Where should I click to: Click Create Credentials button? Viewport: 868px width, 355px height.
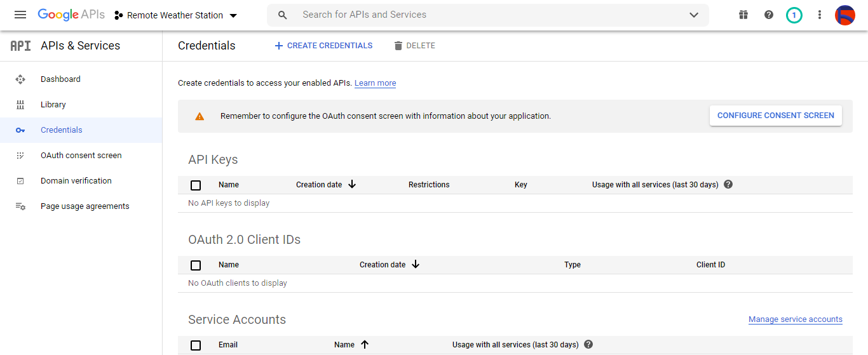pos(323,46)
